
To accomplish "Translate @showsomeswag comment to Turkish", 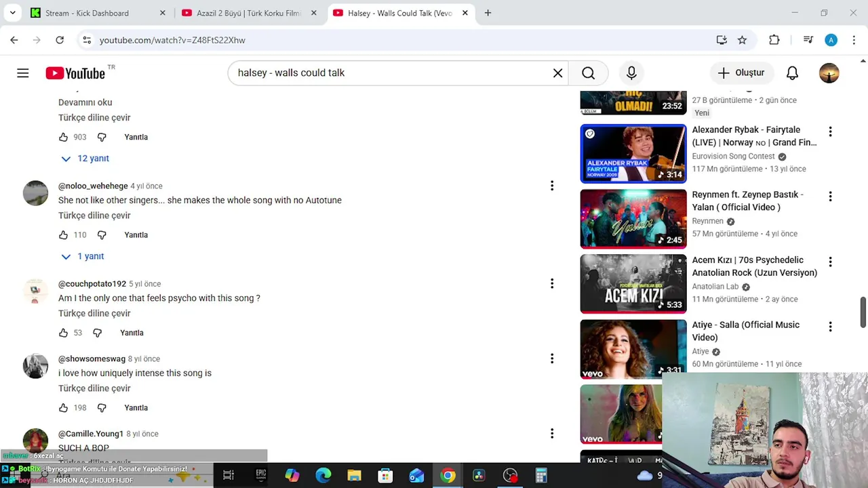I will [94, 388].
